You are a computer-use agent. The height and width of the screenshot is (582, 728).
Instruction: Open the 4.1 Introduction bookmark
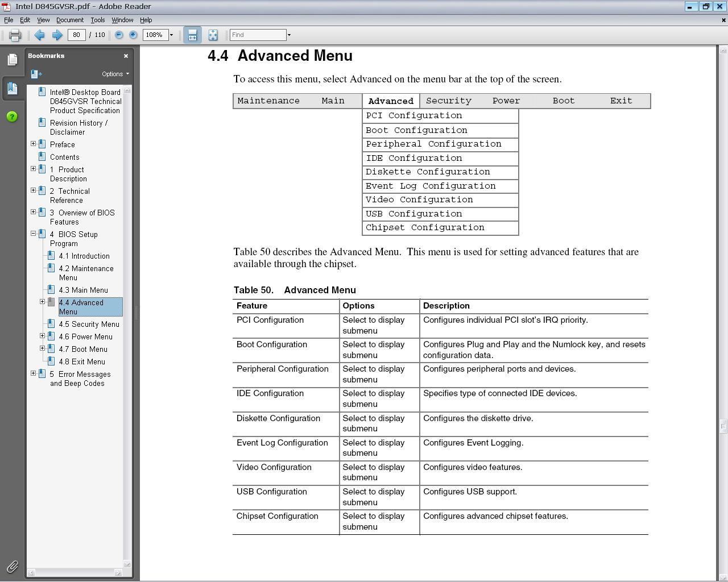click(x=84, y=256)
